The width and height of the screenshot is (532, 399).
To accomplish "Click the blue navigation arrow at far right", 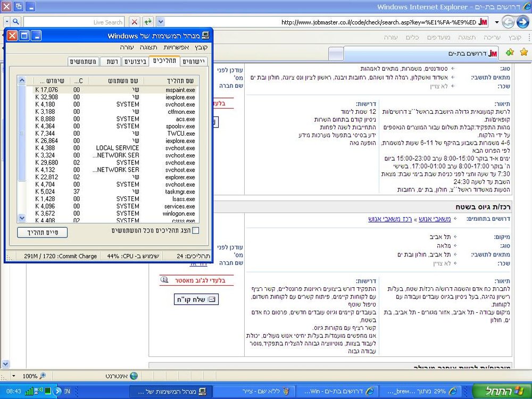I will 523,22.
